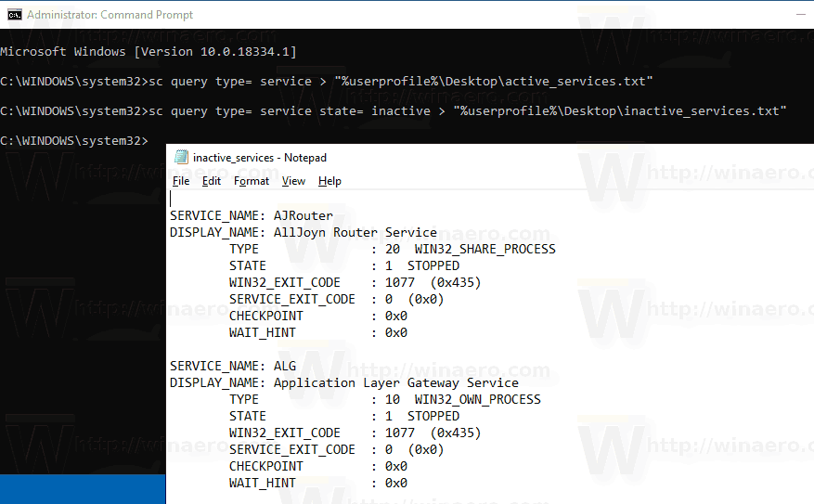This screenshot has width=814, height=504.
Task: Click the STATE line under ALG
Action: pos(344,416)
